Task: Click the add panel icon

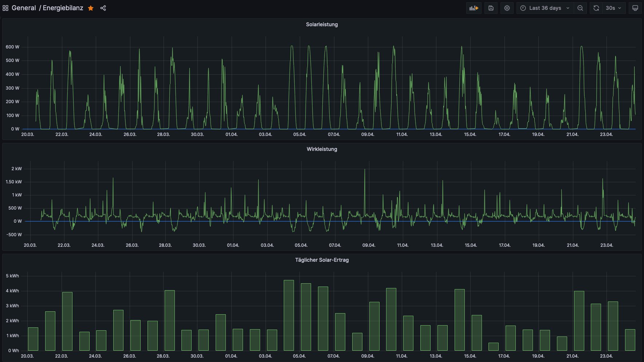Action: (474, 8)
